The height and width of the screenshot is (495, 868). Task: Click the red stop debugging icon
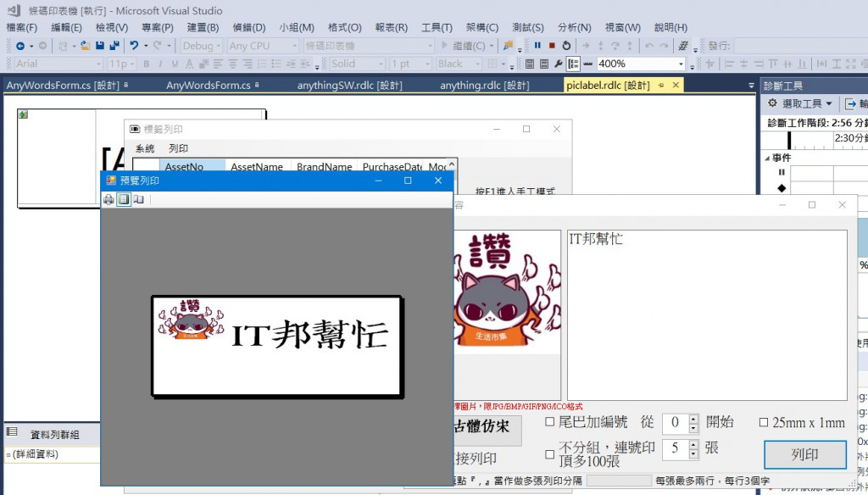552,46
